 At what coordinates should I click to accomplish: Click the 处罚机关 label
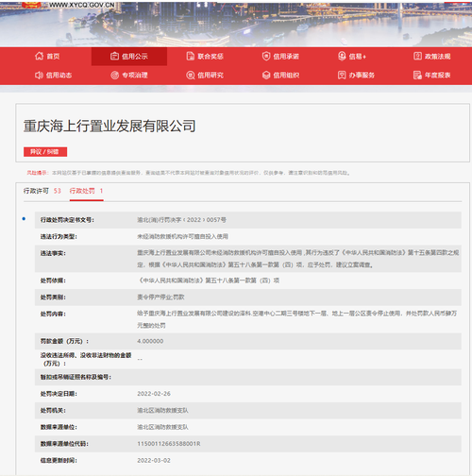[53, 410]
